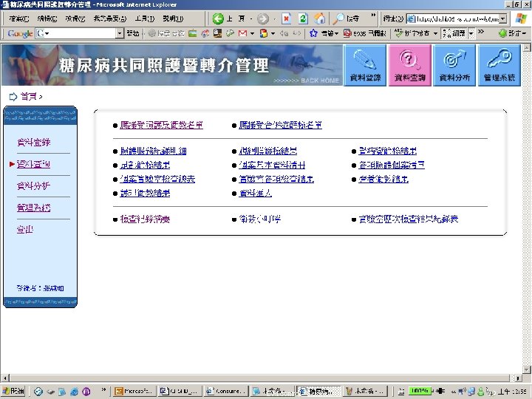Click the 上一頁 Back label button

[236, 18]
